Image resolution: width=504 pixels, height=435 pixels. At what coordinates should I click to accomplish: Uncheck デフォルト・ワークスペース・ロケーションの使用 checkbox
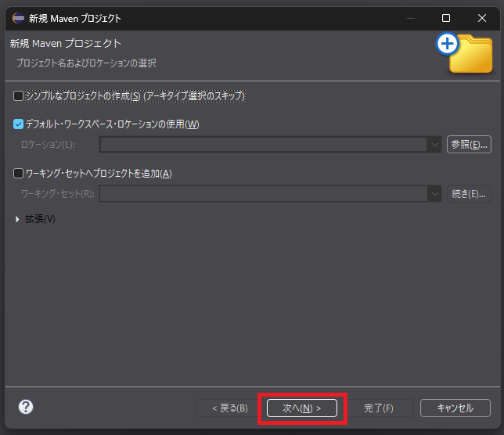coord(18,124)
